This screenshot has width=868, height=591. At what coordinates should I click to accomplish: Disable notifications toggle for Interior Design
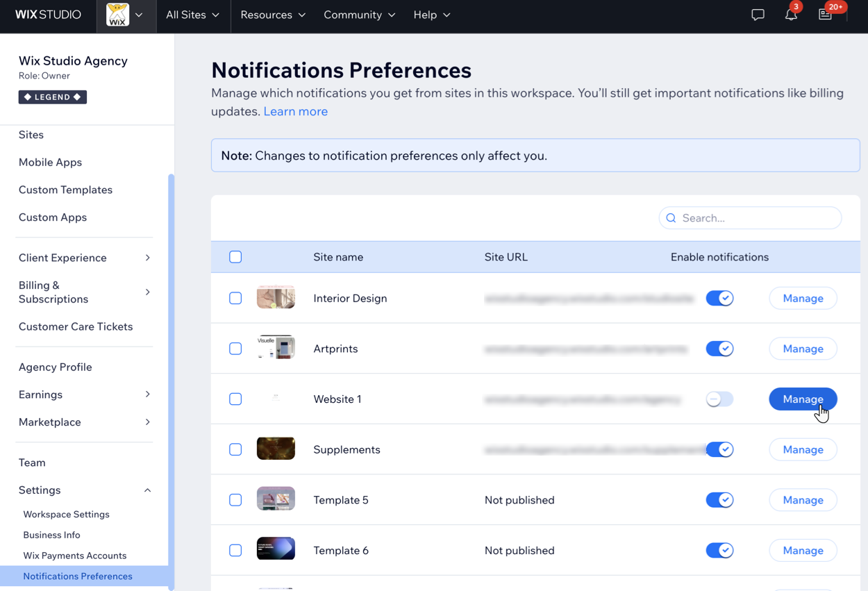(x=719, y=298)
